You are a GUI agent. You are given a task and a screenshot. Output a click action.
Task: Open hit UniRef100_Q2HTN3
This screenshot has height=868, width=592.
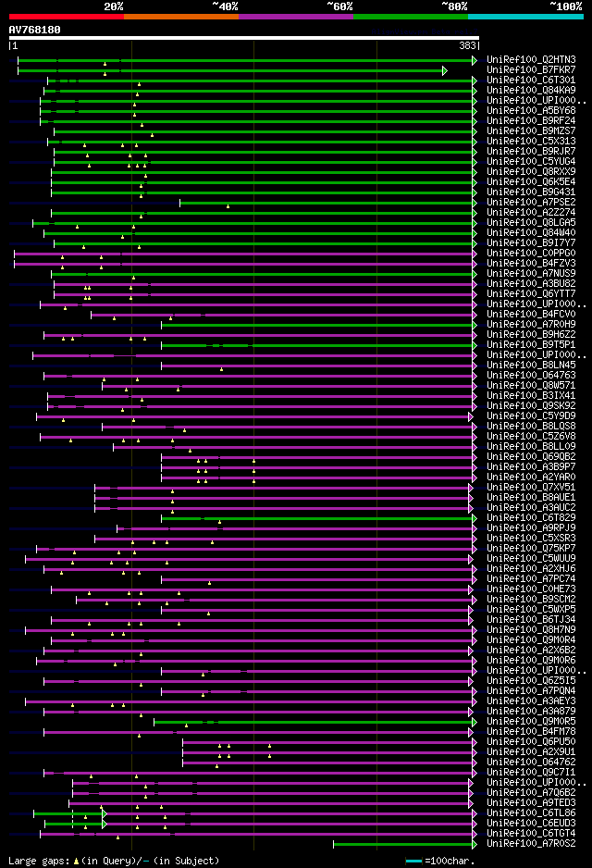531,60
